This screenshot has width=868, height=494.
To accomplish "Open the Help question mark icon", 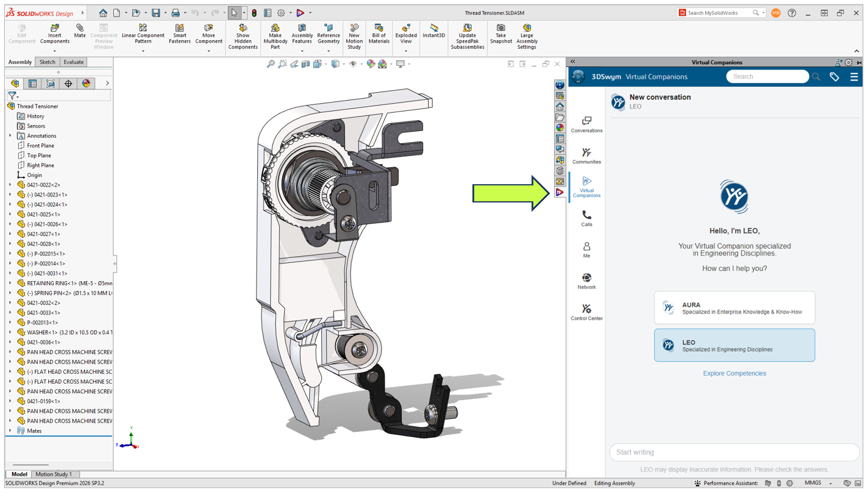I will pyautogui.click(x=792, y=13).
